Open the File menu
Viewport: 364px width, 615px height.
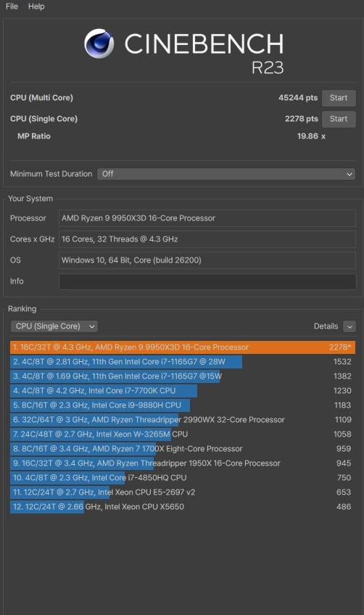coord(12,7)
